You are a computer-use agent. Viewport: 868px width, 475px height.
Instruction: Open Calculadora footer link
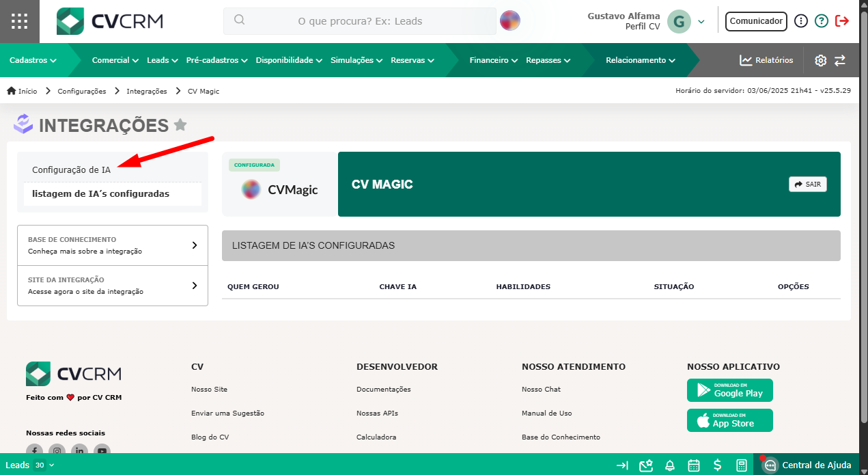click(376, 437)
